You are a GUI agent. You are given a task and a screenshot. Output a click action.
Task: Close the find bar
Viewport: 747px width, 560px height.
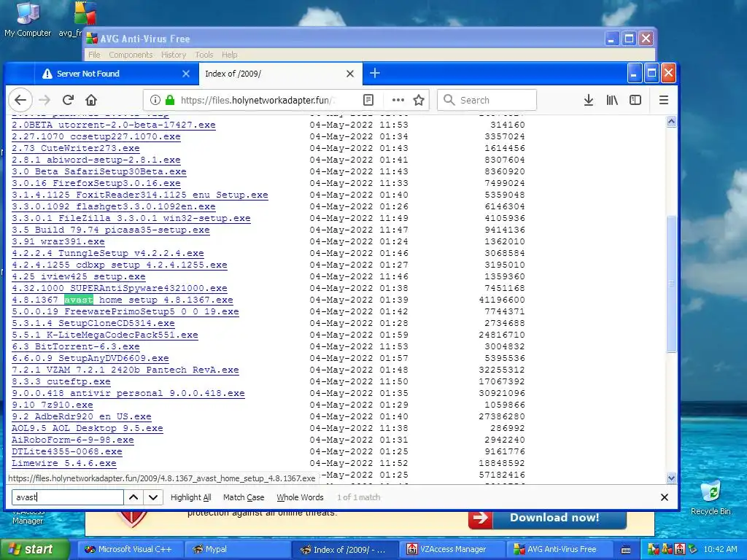pos(665,497)
